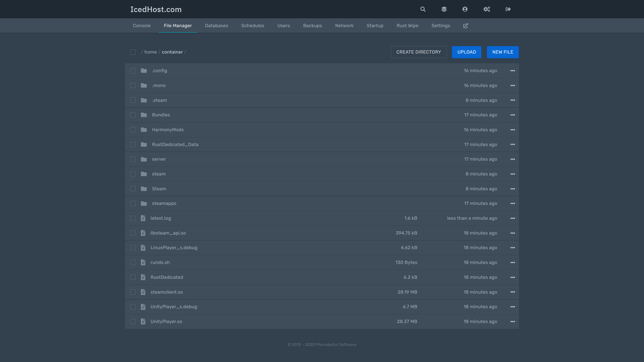Screen dimensions: 644x362
Task: Click the external link icon beside Settings tab
Action: (465, 25)
